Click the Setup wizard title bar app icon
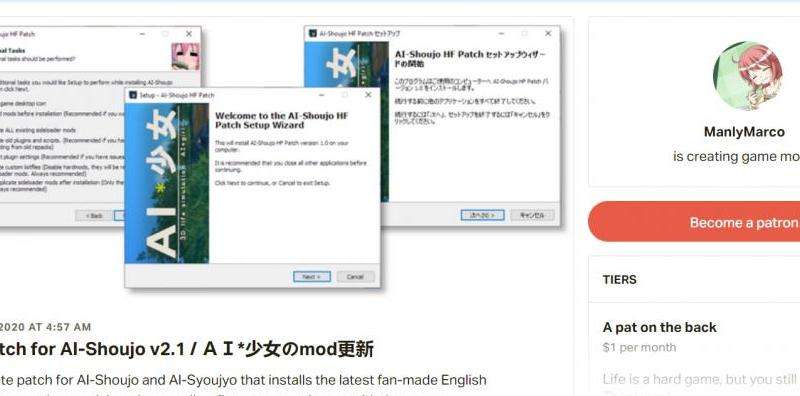Image resolution: width=800 pixels, height=396 pixels. pos(133,95)
